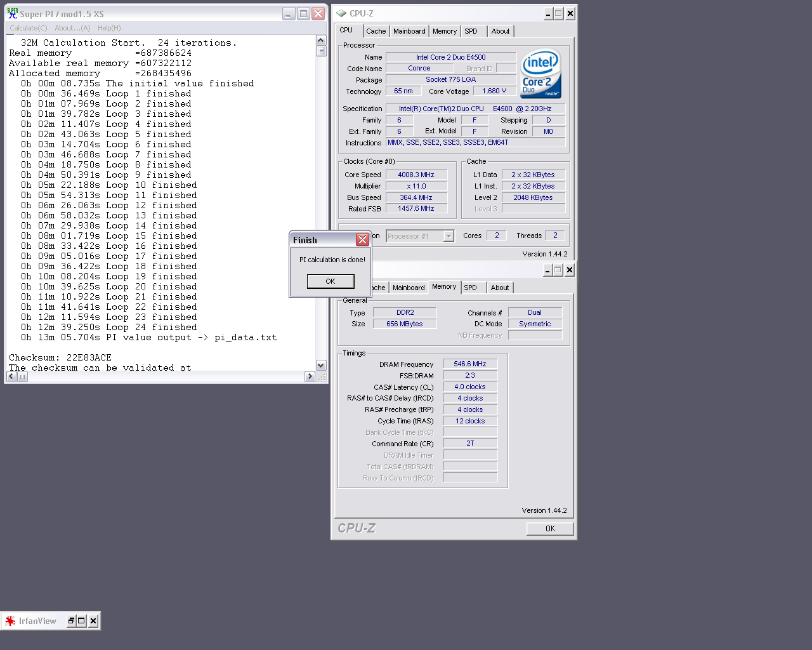Open the Help(H) menu in Super PI

point(109,28)
